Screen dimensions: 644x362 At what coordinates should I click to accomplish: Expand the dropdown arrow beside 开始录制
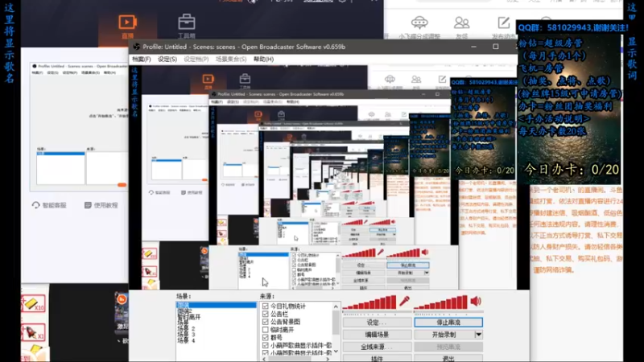pyautogui.click(x=478, y=335)
